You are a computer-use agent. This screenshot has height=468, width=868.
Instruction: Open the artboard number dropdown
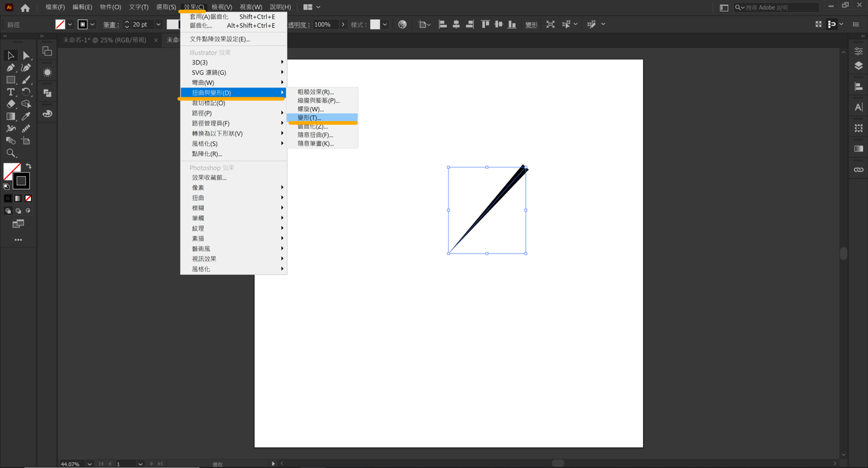(x=141, y=464)
